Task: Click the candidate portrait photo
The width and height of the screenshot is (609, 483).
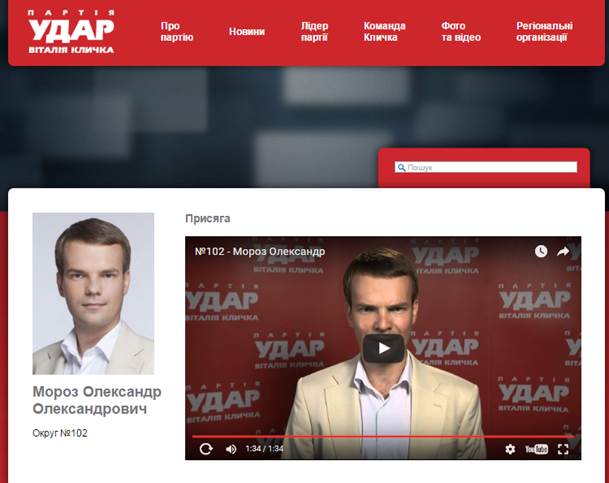Action: pyautogui.click(x=93, y=294)
